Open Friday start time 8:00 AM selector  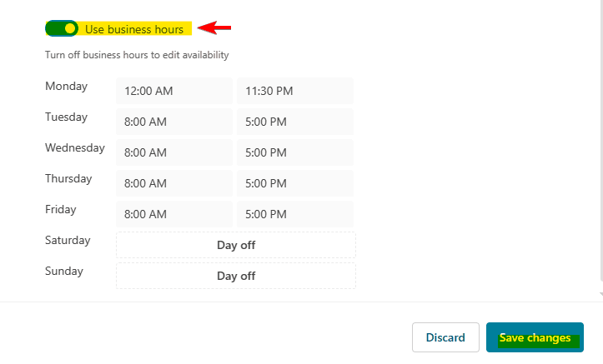click(174, 214)
